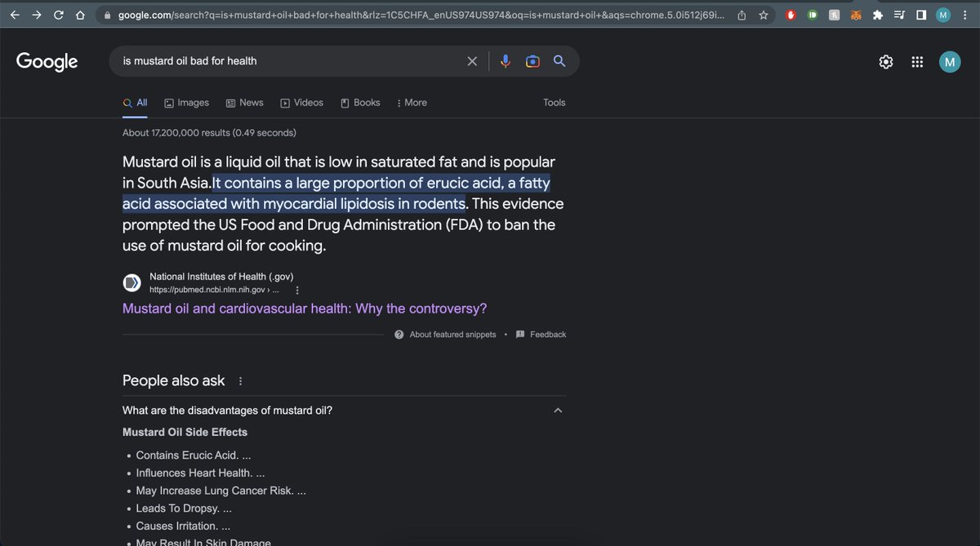Toggle the browser side panel

click(921, 16)
